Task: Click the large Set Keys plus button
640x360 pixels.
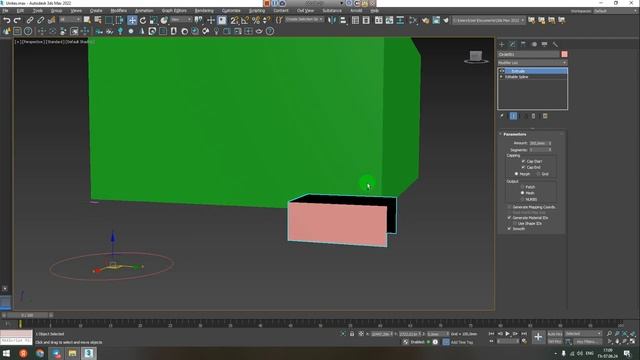Action: 538,337
